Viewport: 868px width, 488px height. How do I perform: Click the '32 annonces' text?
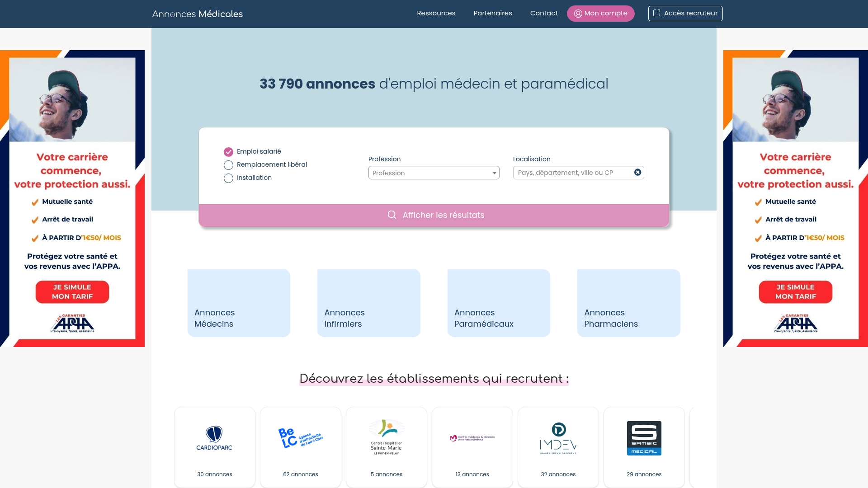click(558, 474)
